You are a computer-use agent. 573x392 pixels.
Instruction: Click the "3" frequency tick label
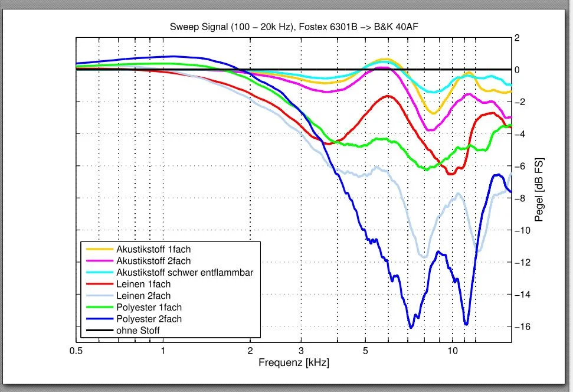301,351
